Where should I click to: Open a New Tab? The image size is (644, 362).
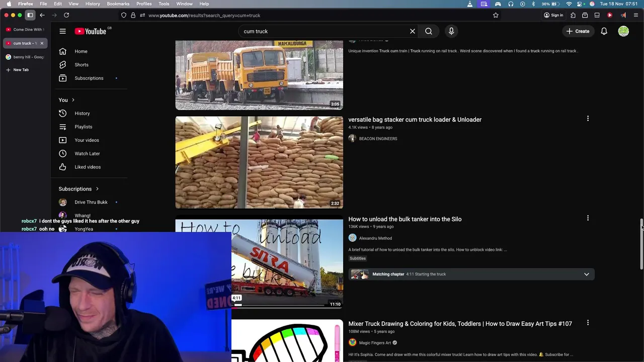click(18, 70)
